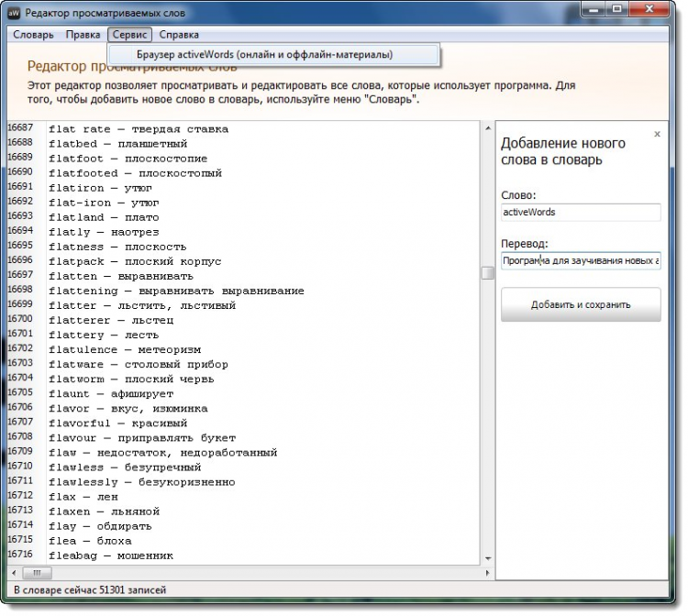Click vertical scrollbar down arrow
Viewport: 688px width, 616px height.
point(488,559)
